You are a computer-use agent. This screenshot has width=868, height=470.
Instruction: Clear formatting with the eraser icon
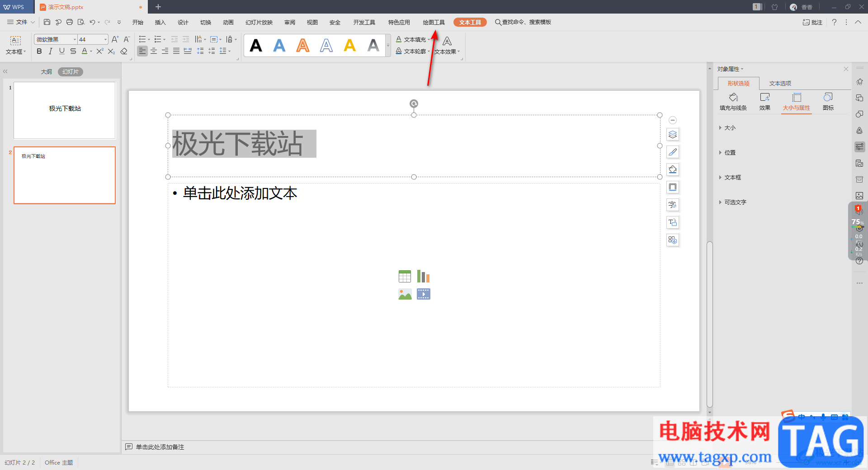point(124,51)
